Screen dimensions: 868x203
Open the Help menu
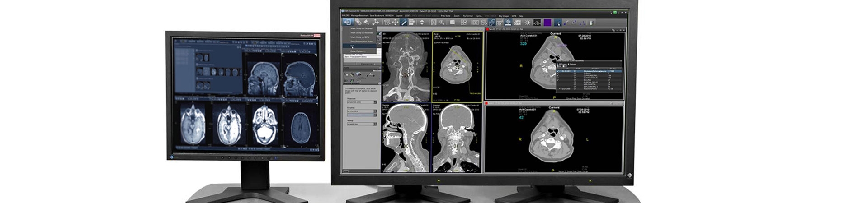[521, 16]
